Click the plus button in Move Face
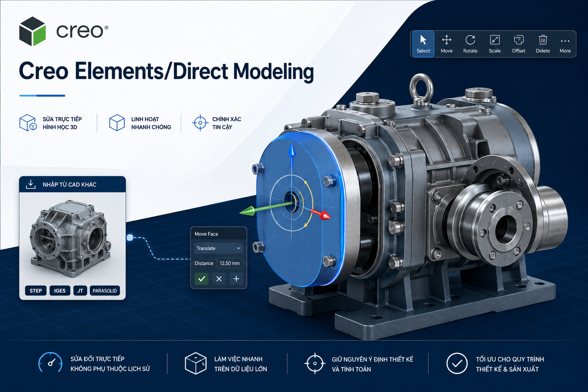The height and width of the screenshot is (392, 588). click(x=236, y=279)
